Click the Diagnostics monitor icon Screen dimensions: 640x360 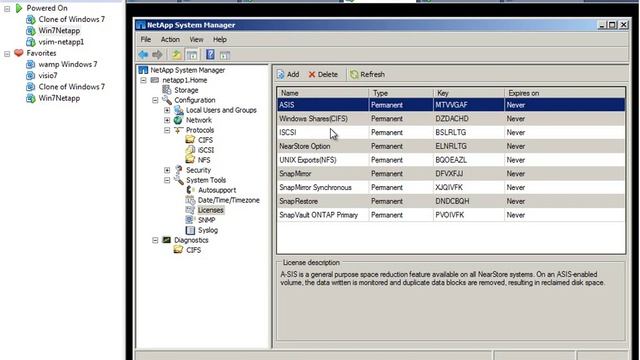click(167, 240)
